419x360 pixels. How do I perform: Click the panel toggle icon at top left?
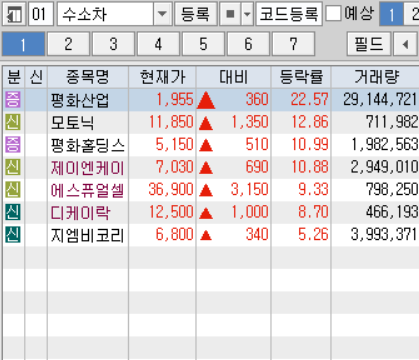14,14
